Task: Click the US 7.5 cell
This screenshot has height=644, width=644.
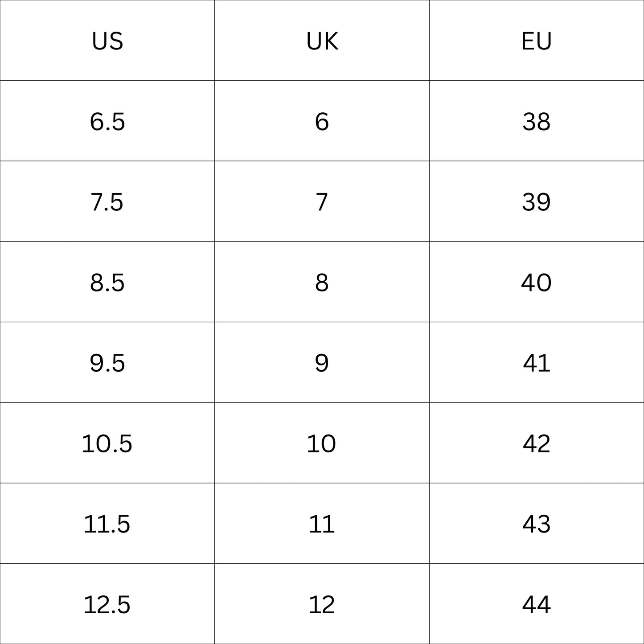Action: tap(107, 202)
